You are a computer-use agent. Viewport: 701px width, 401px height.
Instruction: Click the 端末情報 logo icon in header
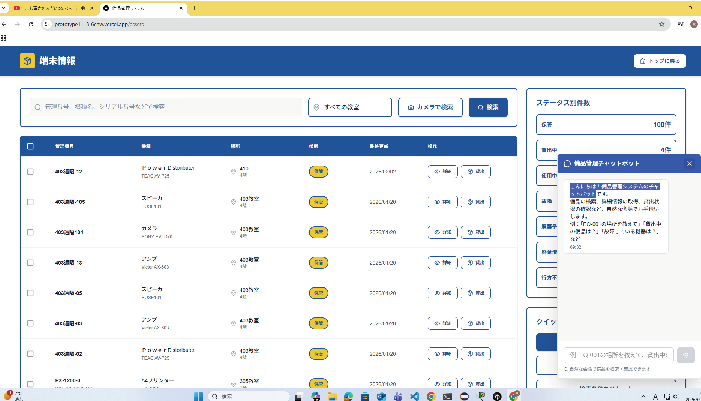click(x=26, y=61)
